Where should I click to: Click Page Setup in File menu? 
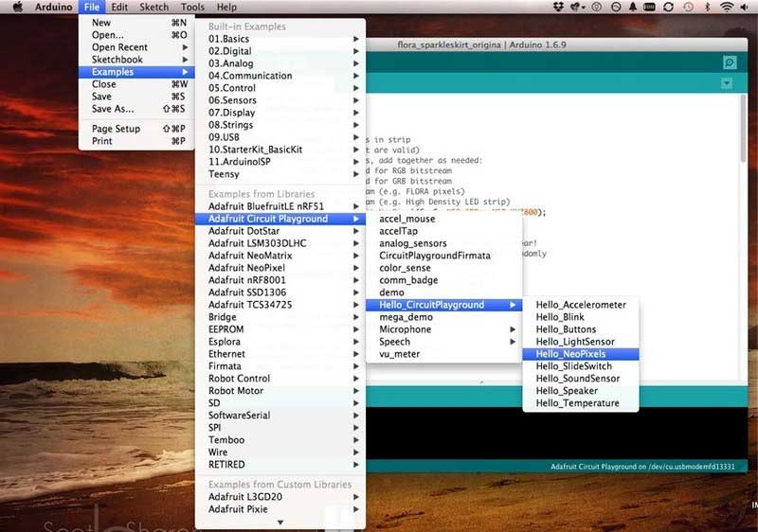(x=116, y=129)
